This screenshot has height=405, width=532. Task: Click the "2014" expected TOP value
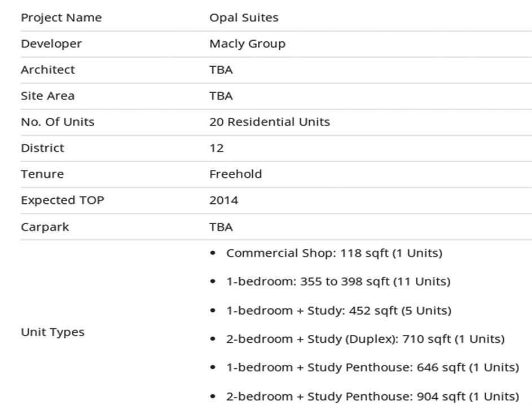click(223, 200)
